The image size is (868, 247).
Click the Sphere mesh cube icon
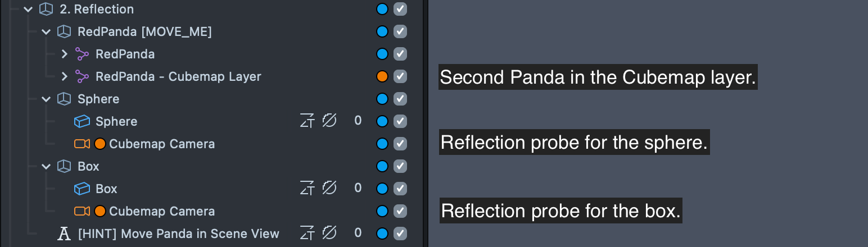[82, 121]
